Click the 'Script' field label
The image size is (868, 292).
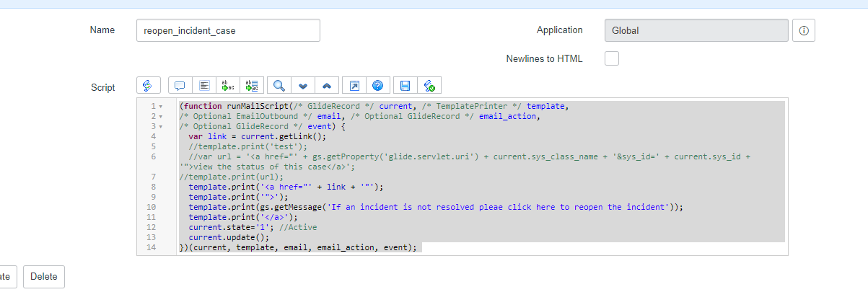point(102,87)
